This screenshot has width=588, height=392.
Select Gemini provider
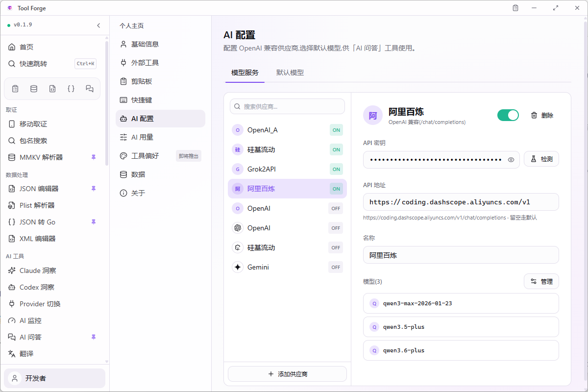click(287, 267)
